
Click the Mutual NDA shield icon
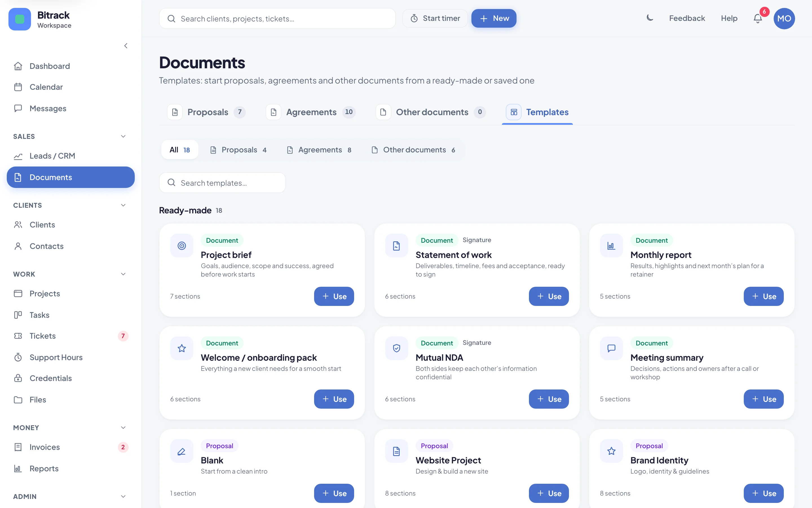click(397, 349)
